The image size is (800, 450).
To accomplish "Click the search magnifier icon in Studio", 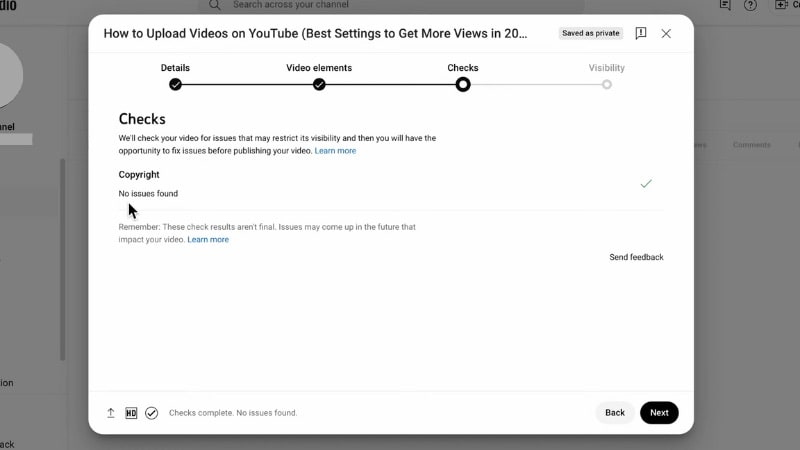I will point(215,5).
